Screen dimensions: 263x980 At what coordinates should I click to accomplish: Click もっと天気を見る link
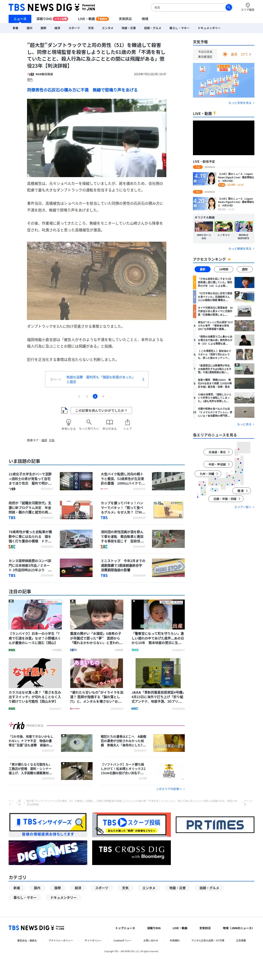[241, 103]
